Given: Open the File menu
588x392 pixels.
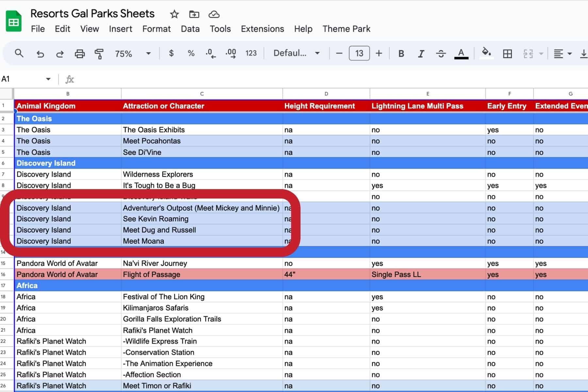Looking at the screenshot, I should pos(38,29).
